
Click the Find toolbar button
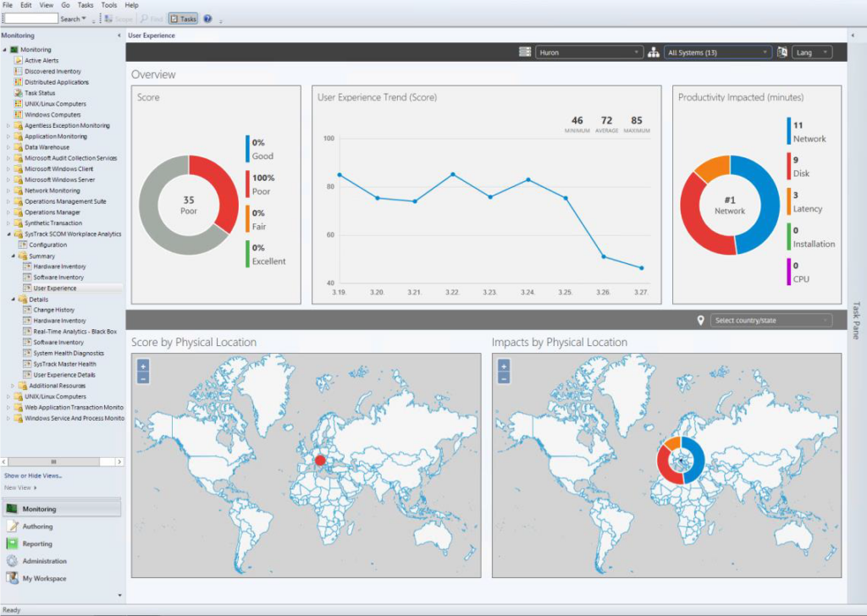(152, 19)
